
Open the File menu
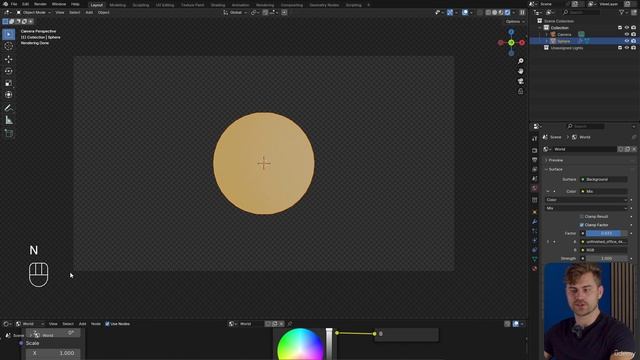(x=14, y=4)
